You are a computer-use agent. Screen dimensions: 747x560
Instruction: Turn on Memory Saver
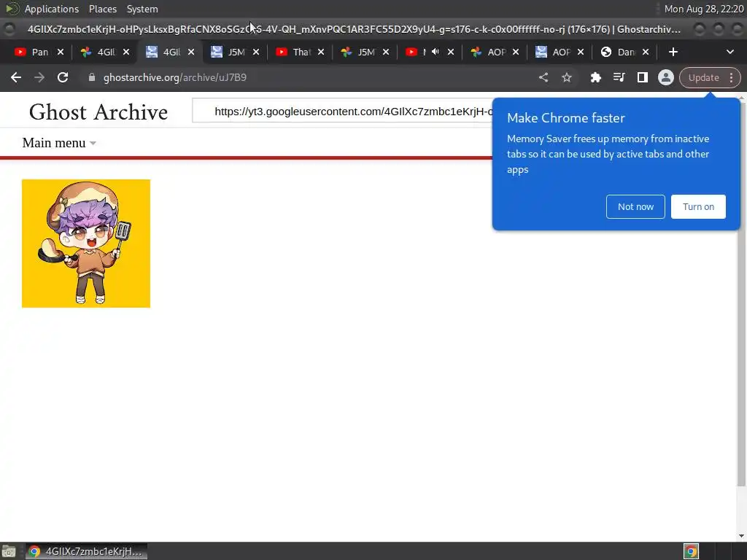pos(698,206)
